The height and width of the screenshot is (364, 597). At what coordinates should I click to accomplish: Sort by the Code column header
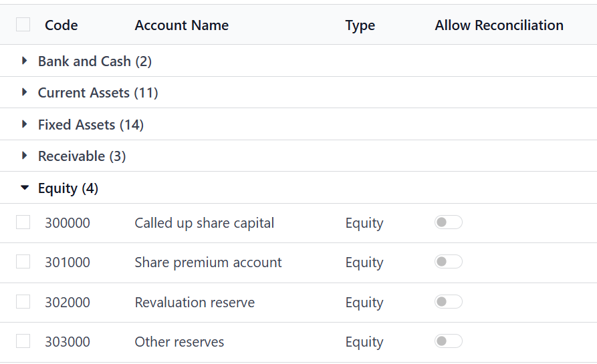tap(62, 25)
